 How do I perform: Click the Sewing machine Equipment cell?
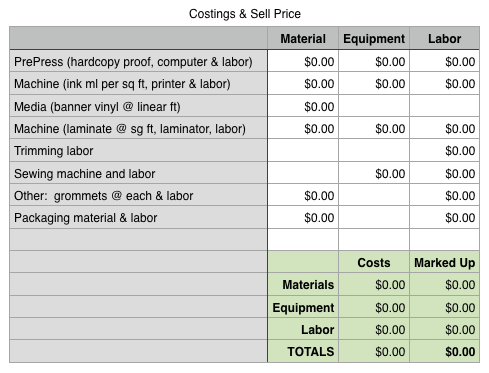pyautogui.click(x=374, y=173)
